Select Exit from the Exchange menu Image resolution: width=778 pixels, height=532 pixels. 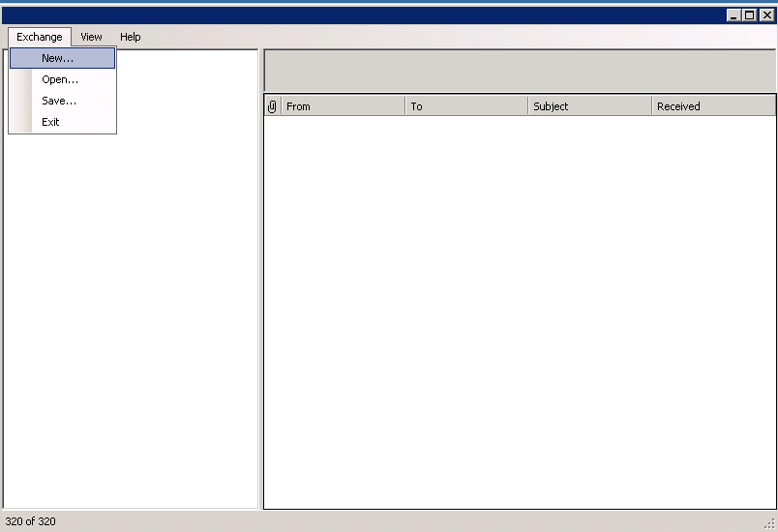pyautogui.click(x=50, y=122)
